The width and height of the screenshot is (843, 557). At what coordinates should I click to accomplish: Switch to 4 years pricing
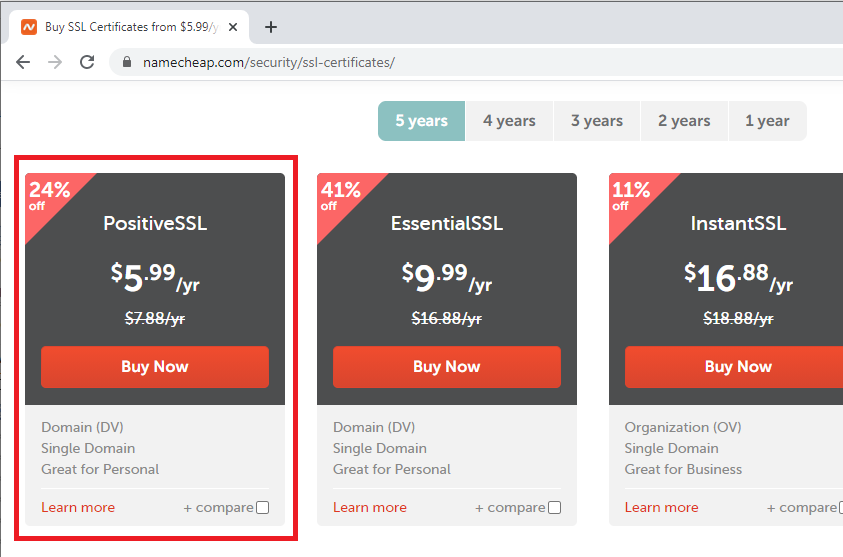(509, 121)
